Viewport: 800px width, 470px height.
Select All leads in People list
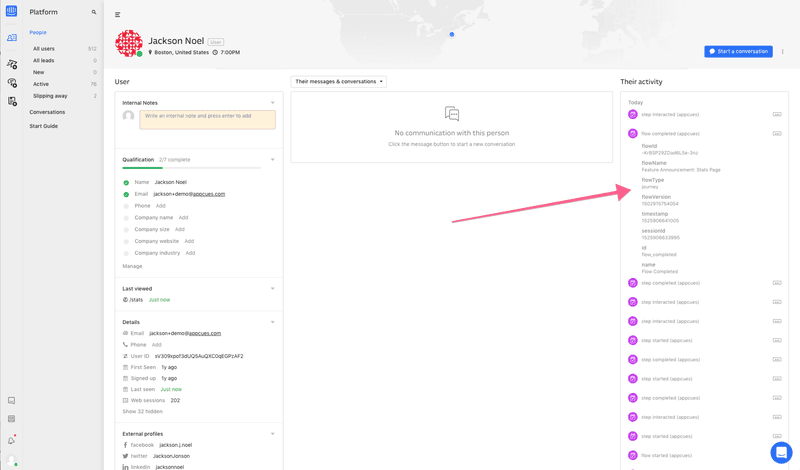coord(44,60)
